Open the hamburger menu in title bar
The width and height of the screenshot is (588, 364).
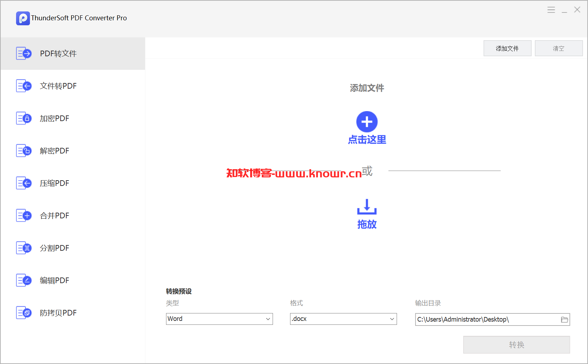(551, 10)
